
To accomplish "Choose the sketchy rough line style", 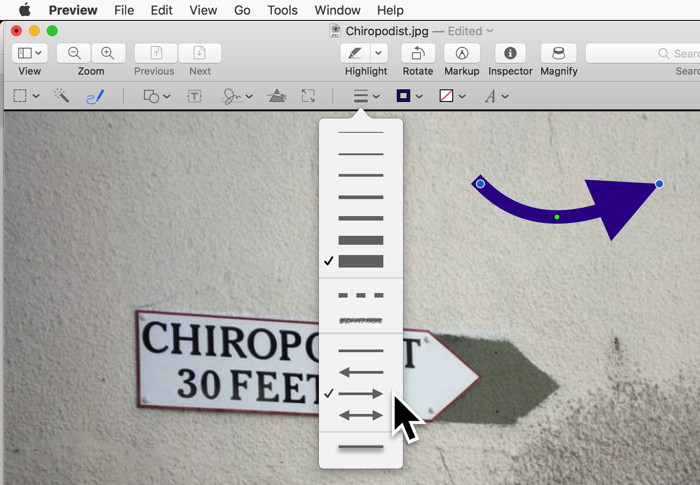I will click(x=361, y=320).
